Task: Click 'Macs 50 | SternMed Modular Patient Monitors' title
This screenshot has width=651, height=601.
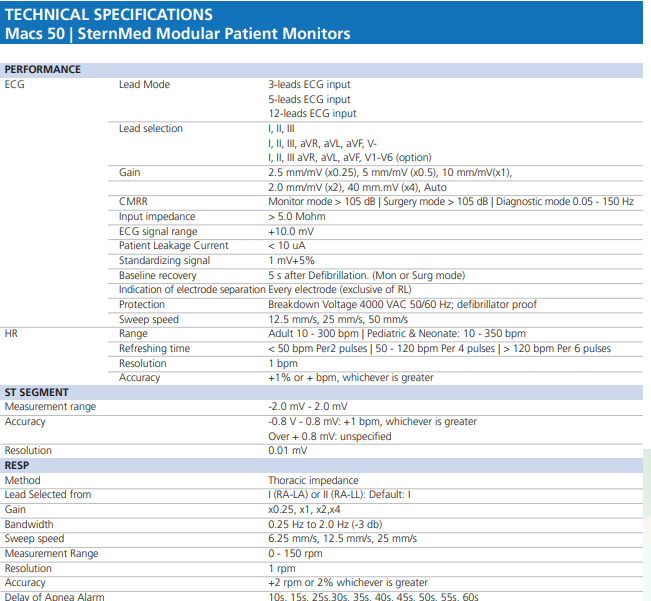Action: point(178,34)
